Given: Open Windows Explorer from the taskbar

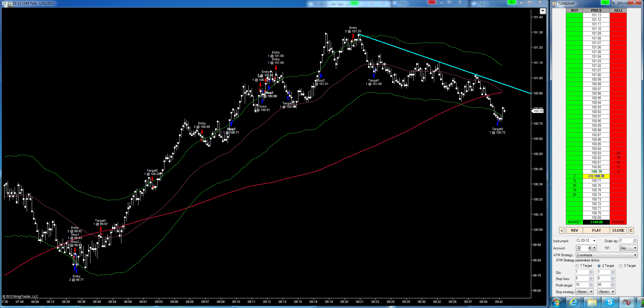Looking at the screenshot, I should click(592, 302).
